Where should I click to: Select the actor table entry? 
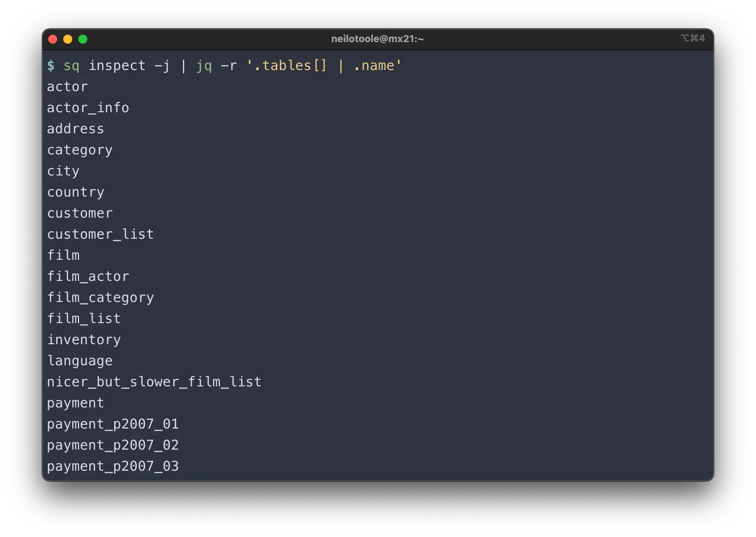click(67, 86)
